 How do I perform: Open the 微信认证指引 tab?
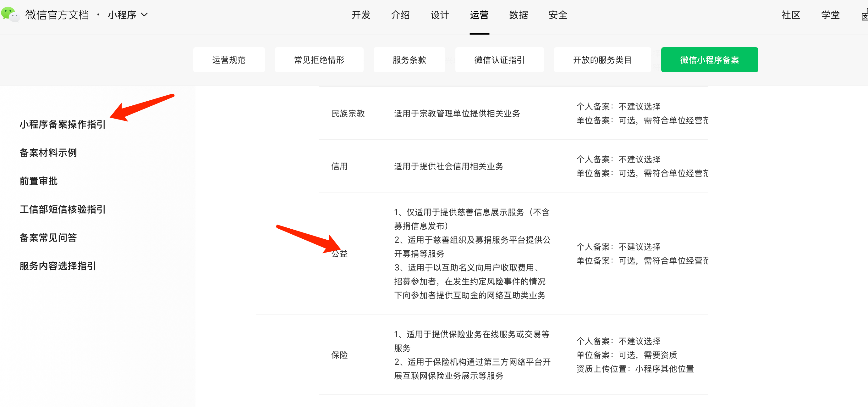tap(499, 60)
